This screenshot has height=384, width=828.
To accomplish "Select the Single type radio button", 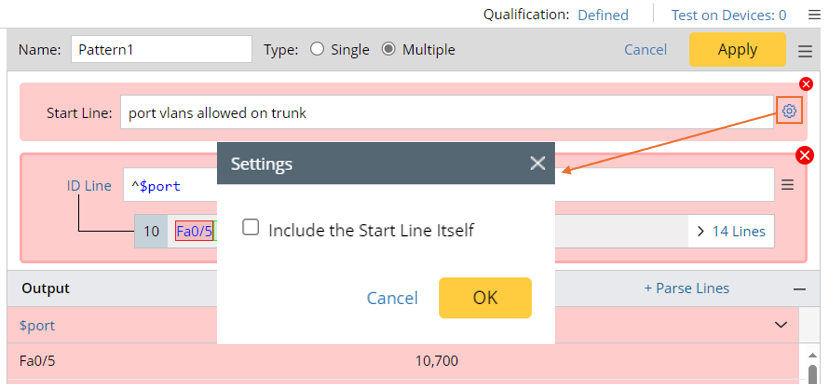I will pos(317,50).
